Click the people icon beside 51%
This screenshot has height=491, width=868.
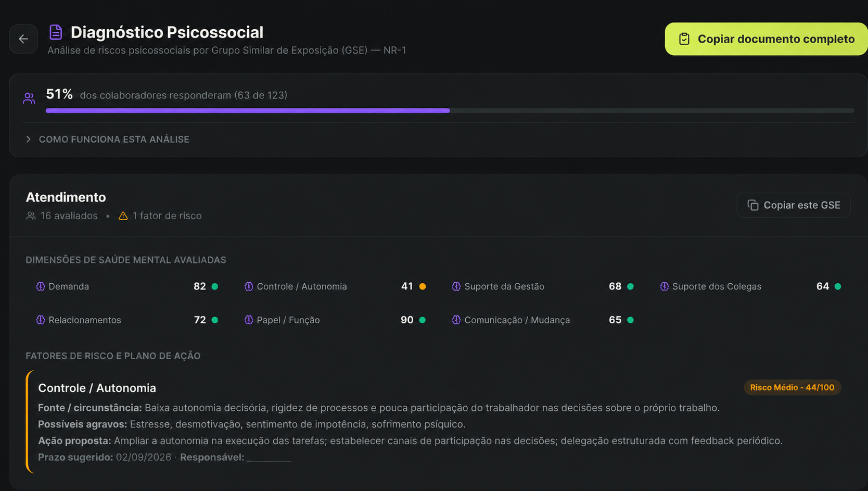(29, 98)
